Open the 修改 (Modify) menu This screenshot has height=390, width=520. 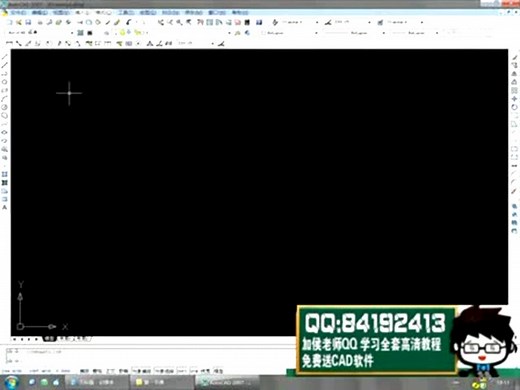(x=194, y=13)
